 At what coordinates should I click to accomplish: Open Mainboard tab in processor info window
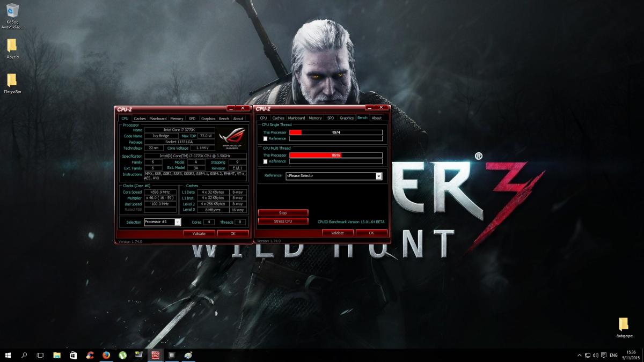pos(158,119)
